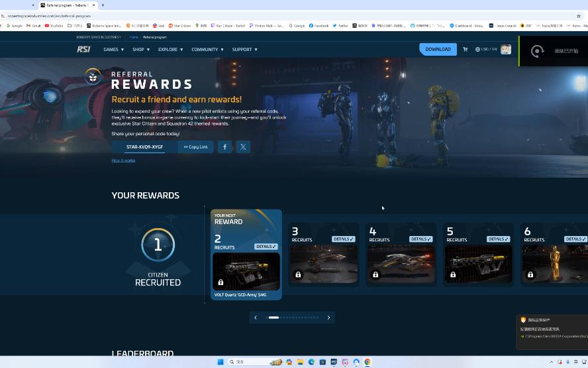Open the Facebook bookmark
This screenshot has height=368, width=588.
pos(318,26)
